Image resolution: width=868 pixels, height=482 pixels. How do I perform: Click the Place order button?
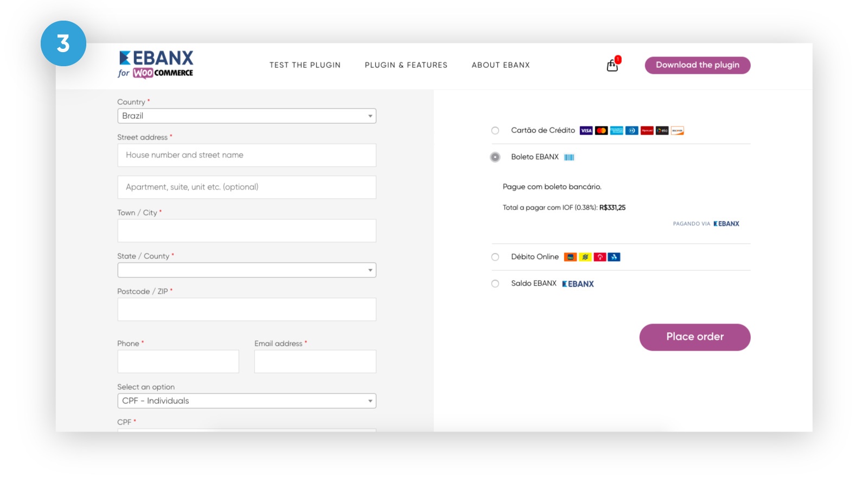point(695,337)
